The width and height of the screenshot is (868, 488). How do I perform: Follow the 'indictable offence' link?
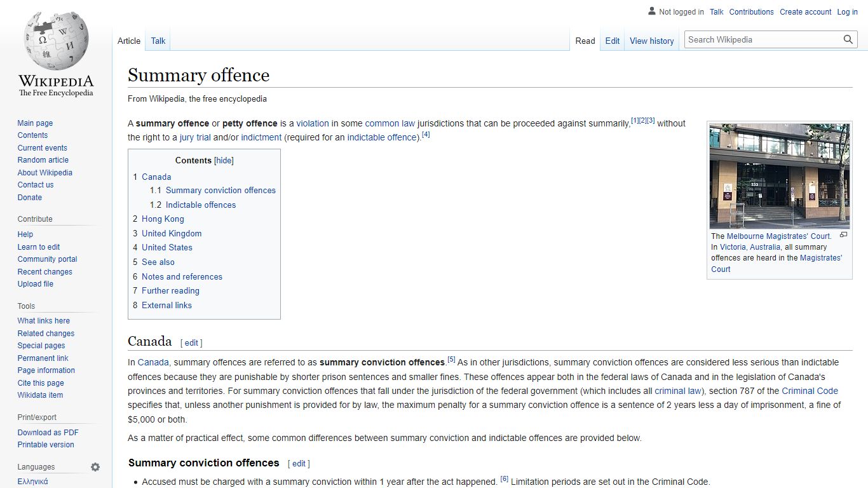click(383, 137)
